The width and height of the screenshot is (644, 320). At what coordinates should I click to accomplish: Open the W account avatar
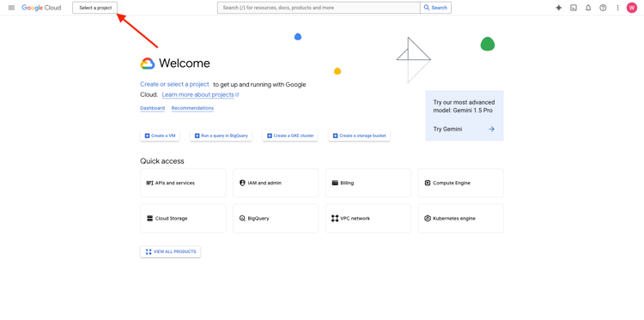632,8
